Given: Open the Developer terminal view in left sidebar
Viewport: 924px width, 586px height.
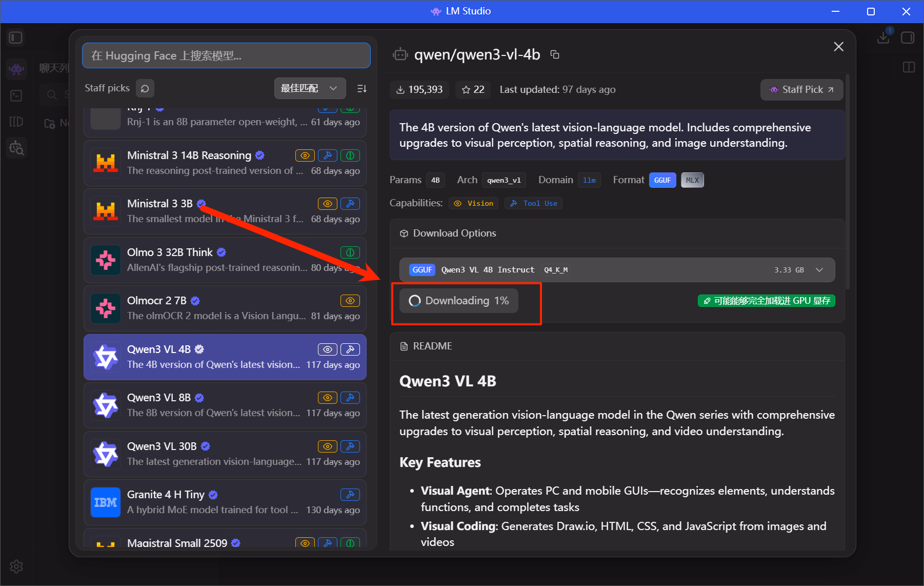Looking at the screenshot, I should (x=16, y=95).
